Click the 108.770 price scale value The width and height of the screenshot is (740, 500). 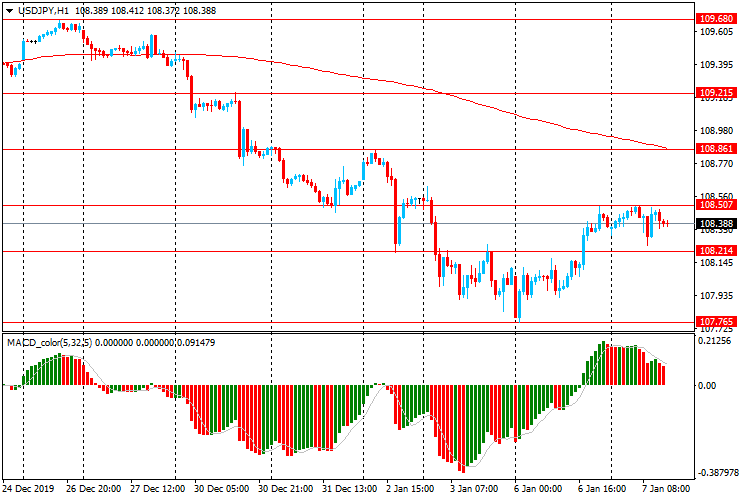click(716, 163)
